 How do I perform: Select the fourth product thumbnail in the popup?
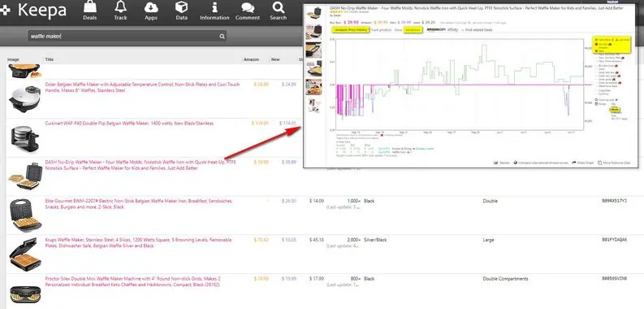click(313, 67)
